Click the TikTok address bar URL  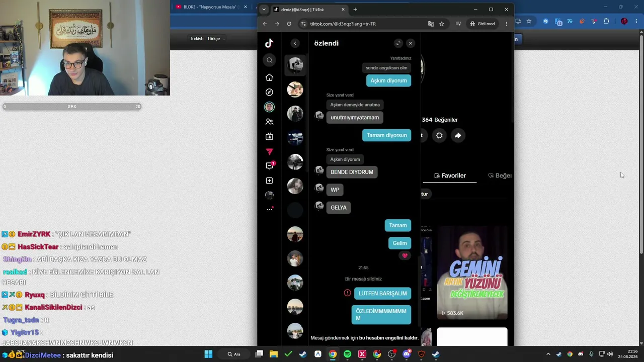point(343,24)
